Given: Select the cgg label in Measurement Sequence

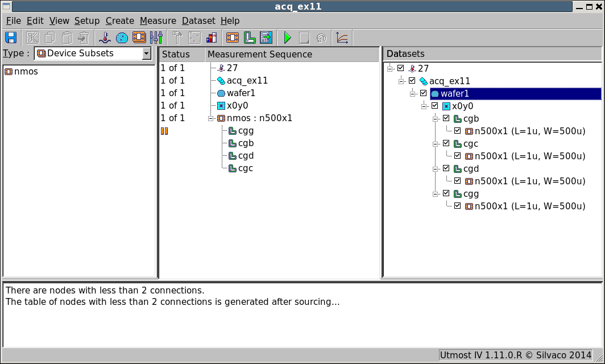Looking at the screenshot, I should 246,131.
